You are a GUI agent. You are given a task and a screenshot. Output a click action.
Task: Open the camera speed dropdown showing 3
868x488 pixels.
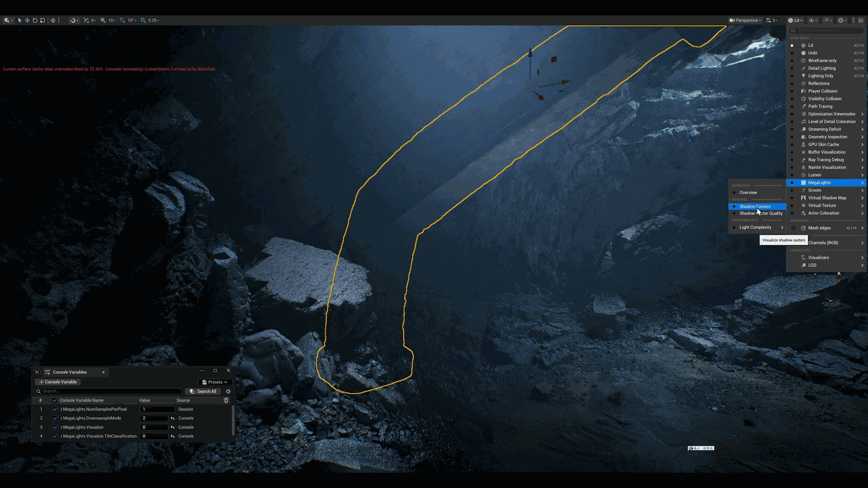pyautogui.click(x=771, y=20)
